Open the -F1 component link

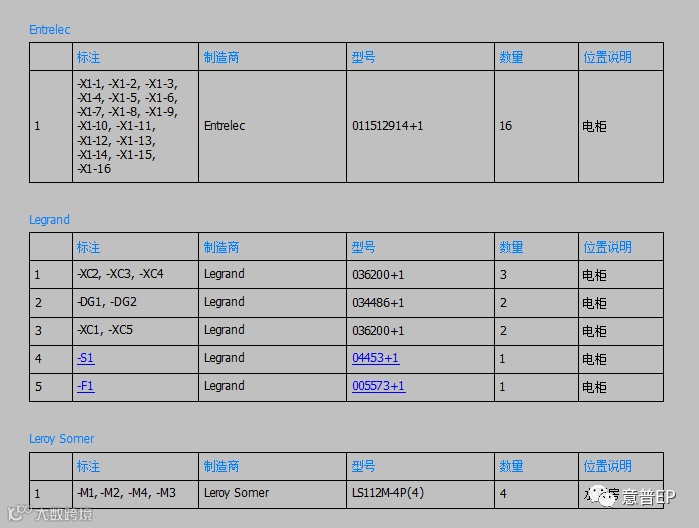click(86, 386)
